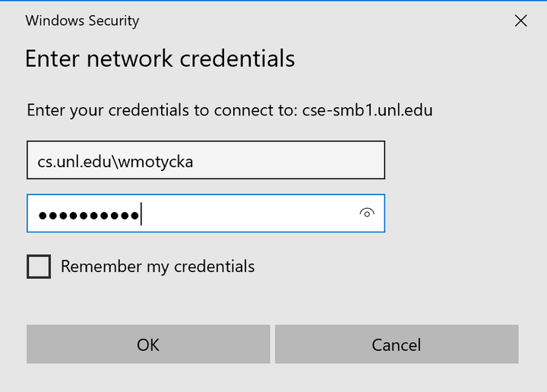The width and height of the screenshot is (547, 392).
Task: Click the masked password dots
Action: coord(88,215)
